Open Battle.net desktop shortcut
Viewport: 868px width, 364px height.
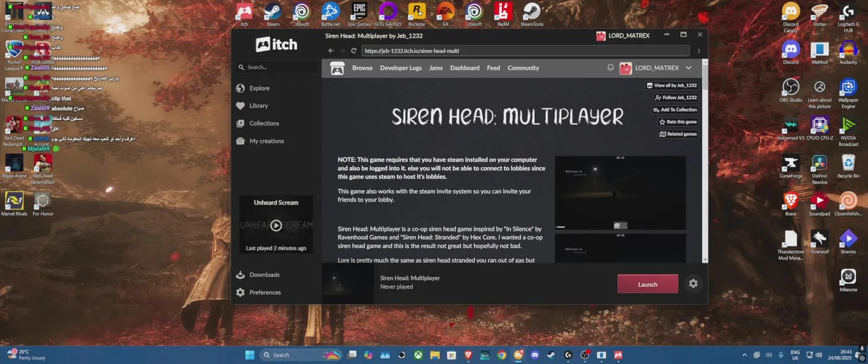(x=330, y=15)
